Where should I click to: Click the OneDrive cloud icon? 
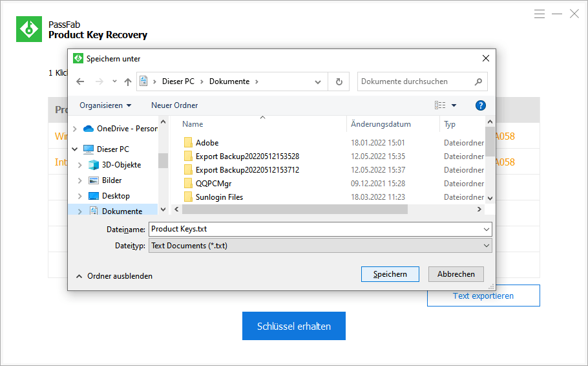coord(89,129)
